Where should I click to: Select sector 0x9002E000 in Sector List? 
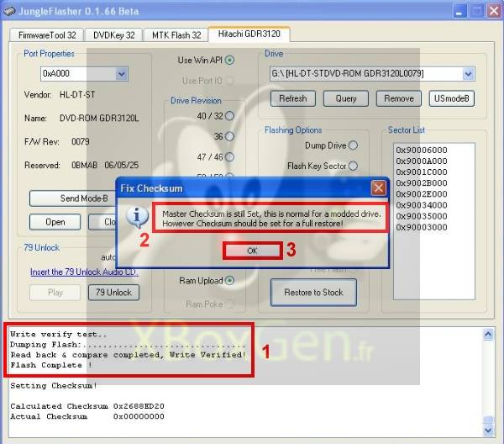[422, 194]
